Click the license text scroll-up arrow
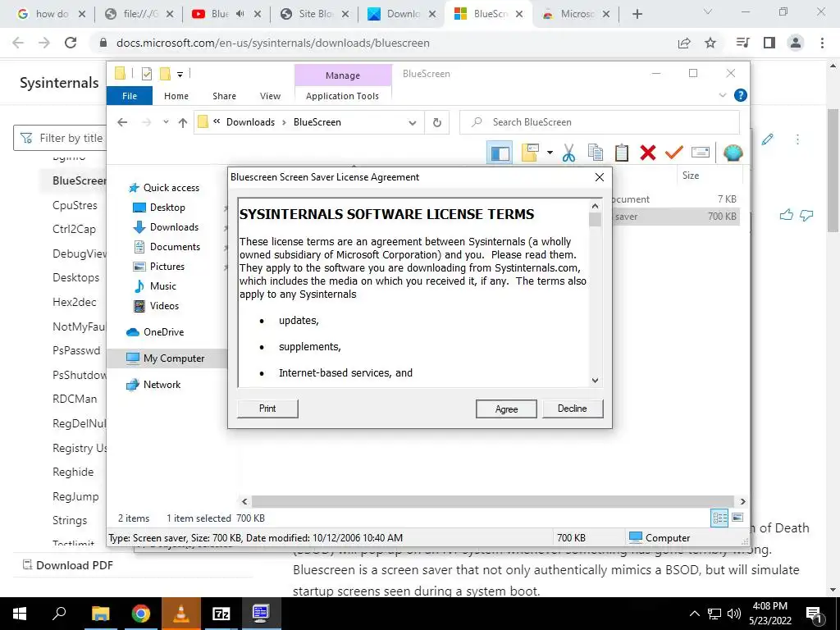Viewport: 840px width, 630px height. pos(595,206)
